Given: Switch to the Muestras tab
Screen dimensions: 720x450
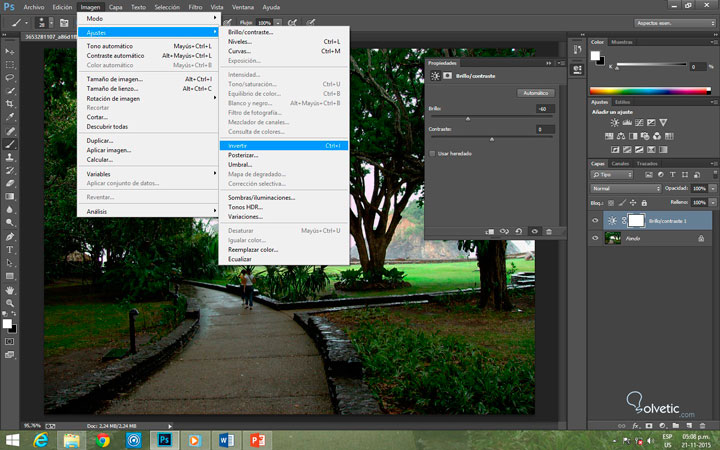Looking at the screenshot, I should click(x=622, y=42).
